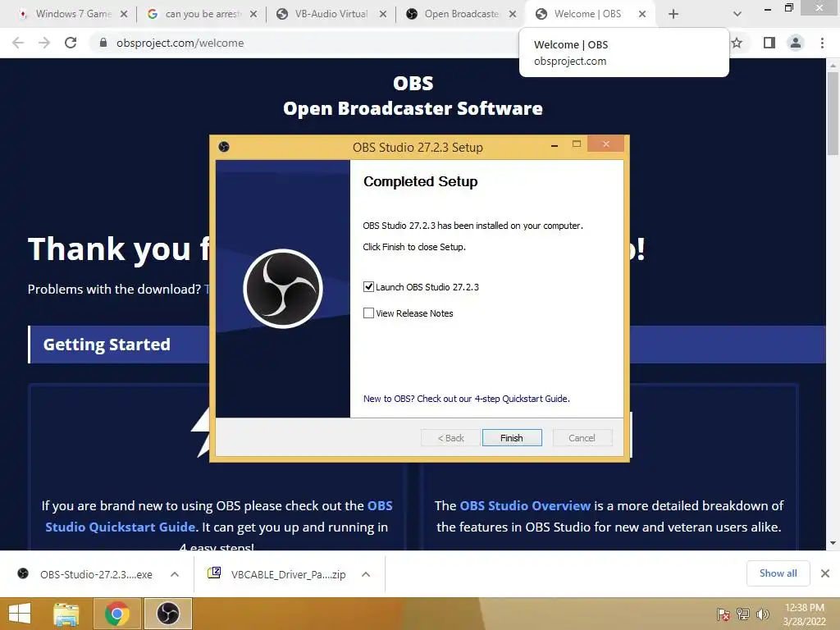The height and width of the screenshot is (630, 840).
Task: Open the OBS Studio Overview link
Action: tap(525, 505)
